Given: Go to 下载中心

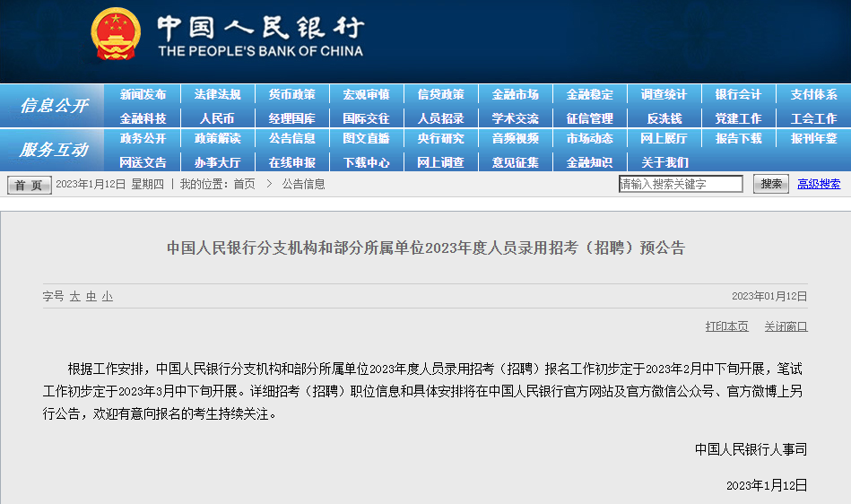Looking at the screenshot, I should (x=367, y=162).
